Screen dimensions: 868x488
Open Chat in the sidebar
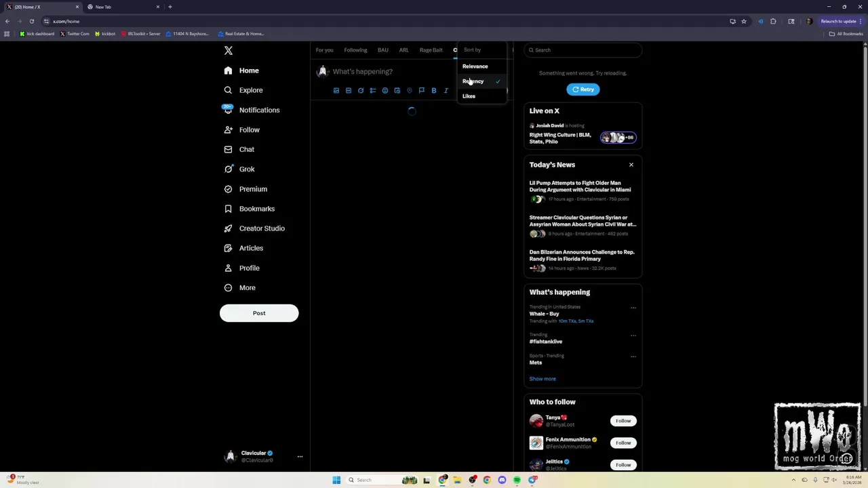pos(239,149)
